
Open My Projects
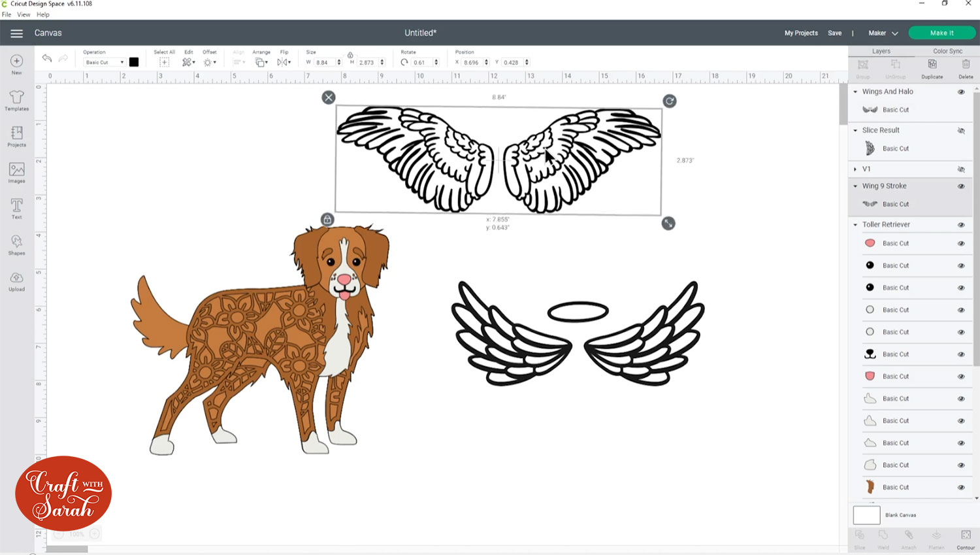(x=800, y=32)
